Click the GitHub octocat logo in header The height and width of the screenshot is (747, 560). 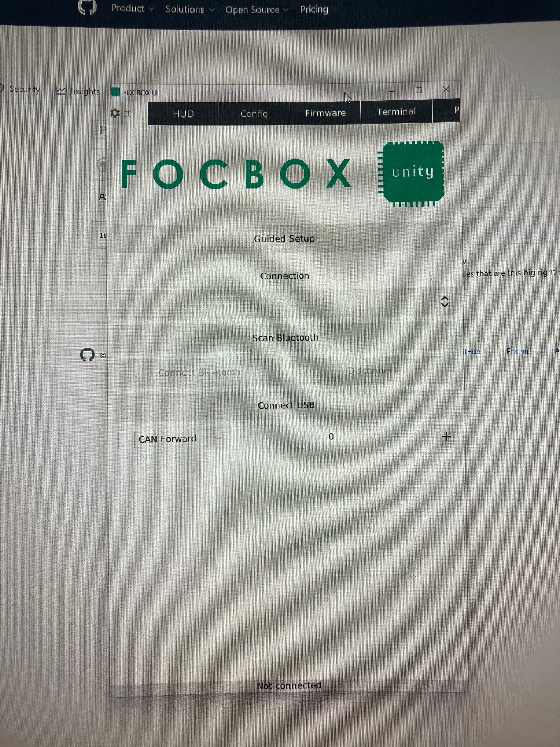87,7
